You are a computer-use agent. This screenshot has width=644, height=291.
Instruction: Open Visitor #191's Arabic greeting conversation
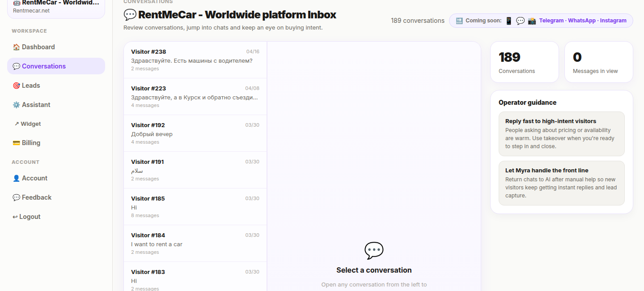(x=195, y=170)
